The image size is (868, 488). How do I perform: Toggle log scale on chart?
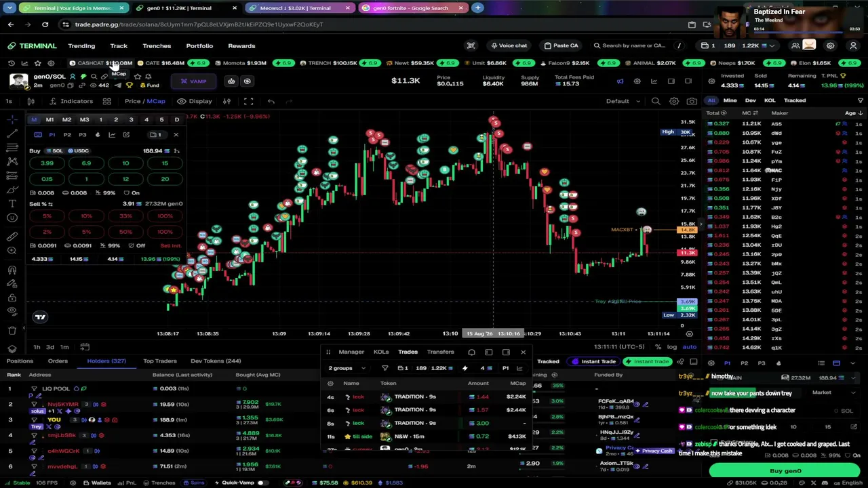[671, 347]
